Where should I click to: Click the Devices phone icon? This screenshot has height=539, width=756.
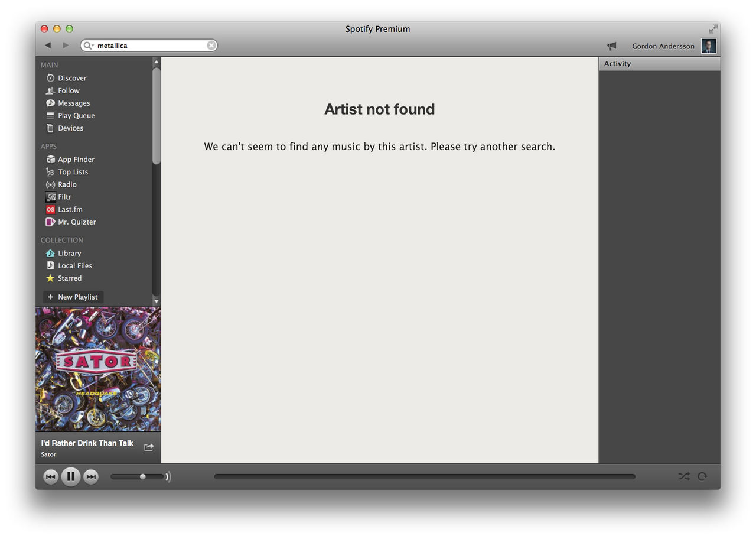pos(50,128)
